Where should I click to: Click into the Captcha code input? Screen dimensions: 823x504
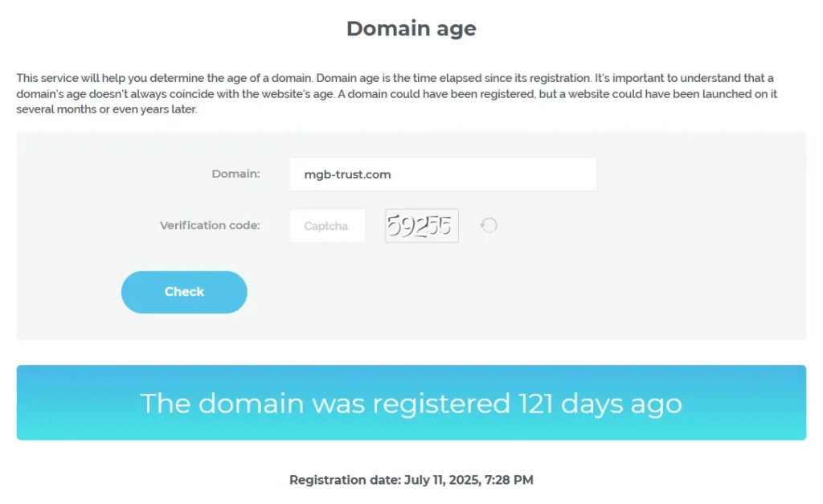tap(327, 226)
